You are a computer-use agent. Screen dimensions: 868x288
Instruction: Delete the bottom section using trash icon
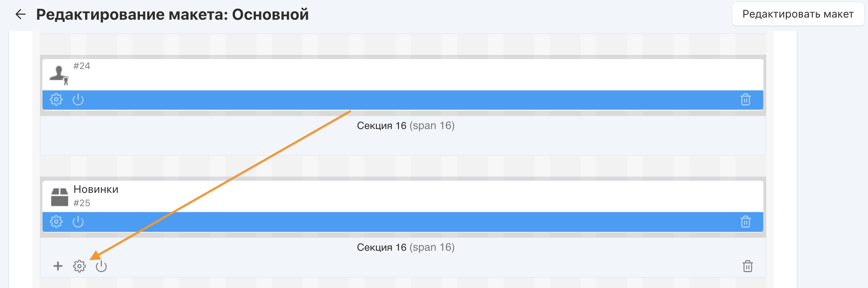coord(748,266)
